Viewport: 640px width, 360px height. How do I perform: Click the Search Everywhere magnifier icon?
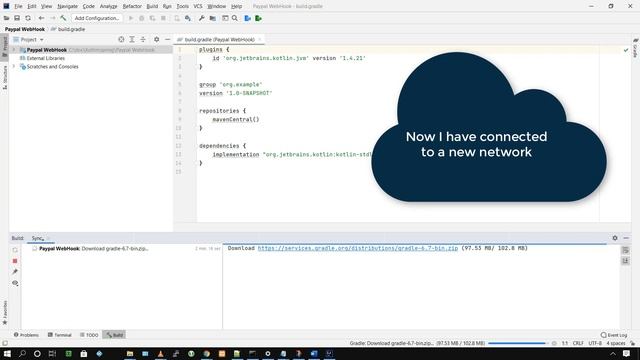235,18
